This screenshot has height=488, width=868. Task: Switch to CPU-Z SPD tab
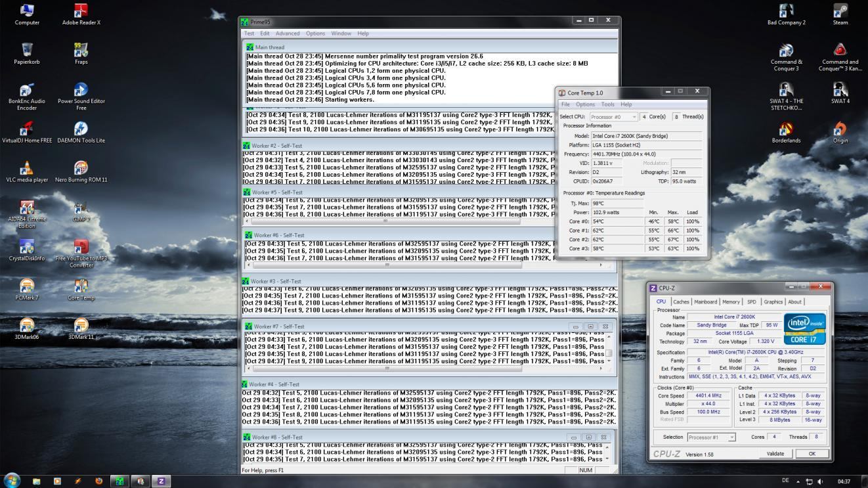(x=752, y=302)
